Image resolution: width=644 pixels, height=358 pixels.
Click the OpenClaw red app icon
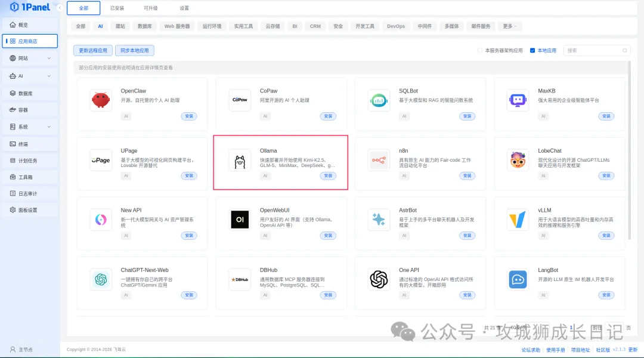pos(101,100)
